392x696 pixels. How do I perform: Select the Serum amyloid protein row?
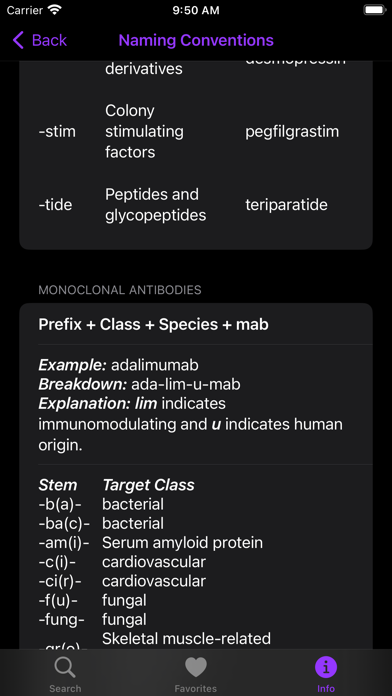coord(151,542)
